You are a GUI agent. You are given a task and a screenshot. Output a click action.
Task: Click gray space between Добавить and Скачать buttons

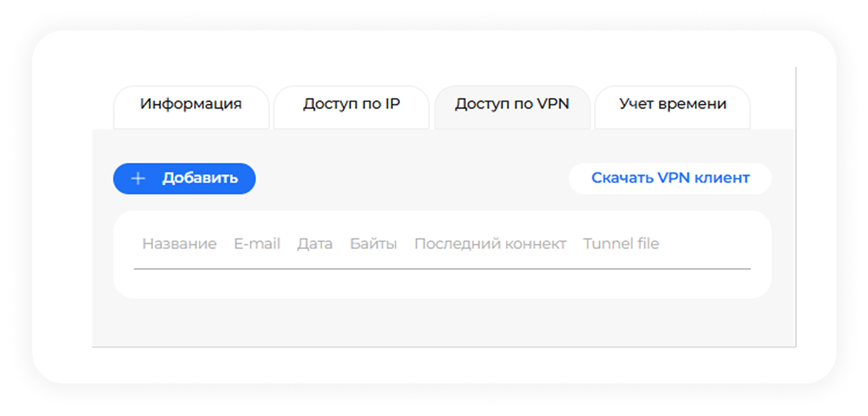[x=406, y=178]
